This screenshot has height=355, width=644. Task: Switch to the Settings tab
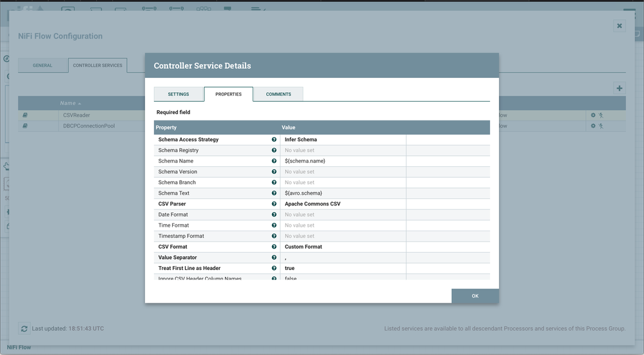179,94
